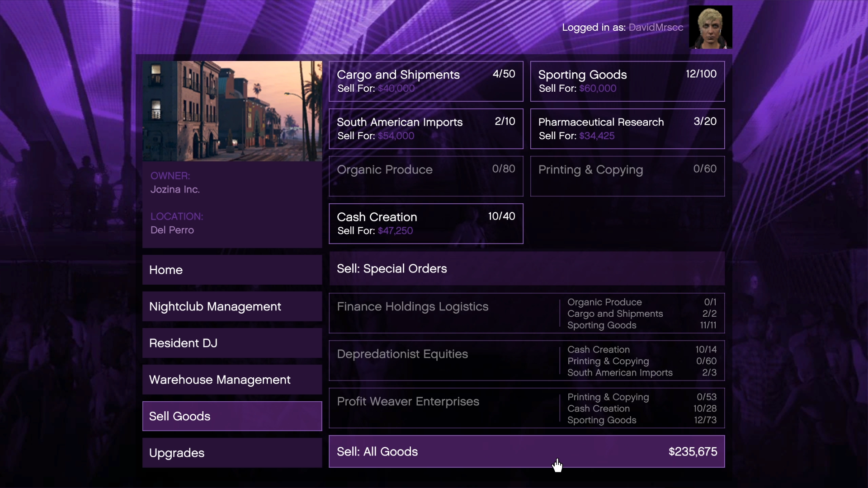Sell Sporting Goods stock for $60,000
Viewport: 868px width, 488px height.
point(627,81)
